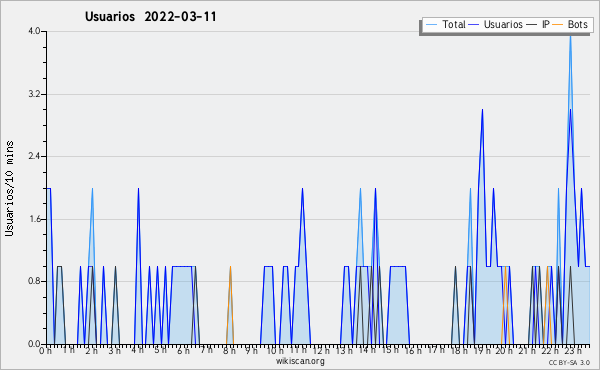Click the light blue Total legend line
This screenshot has height=370, width=600.
coord(431,25)
